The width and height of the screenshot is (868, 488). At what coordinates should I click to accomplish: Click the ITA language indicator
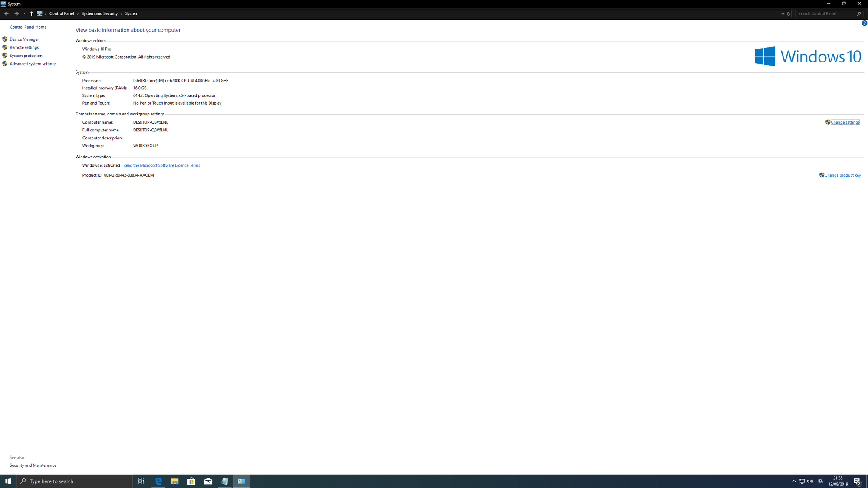[x=820, y=481]
